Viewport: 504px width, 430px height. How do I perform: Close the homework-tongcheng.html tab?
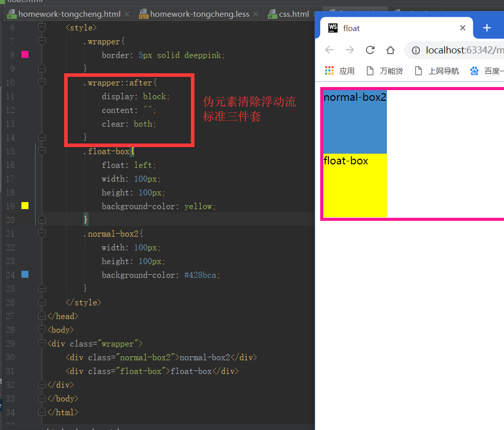(x=127, y=14)
